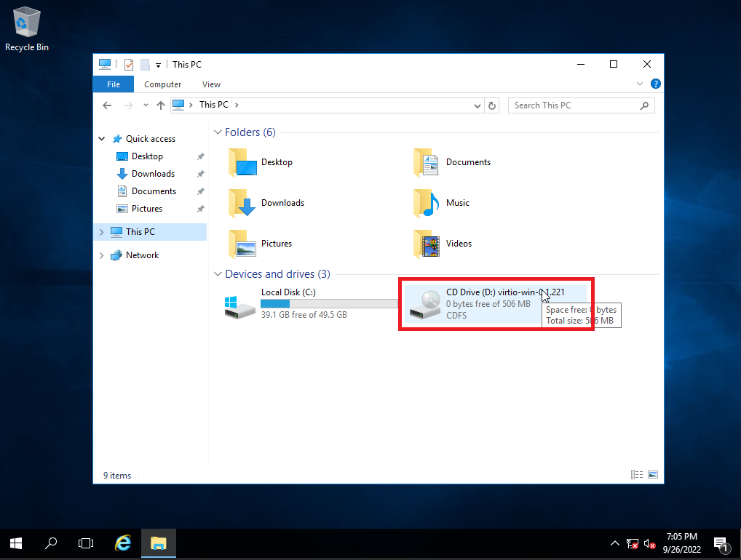This screenshot has height=560, width=741.
Task: Open Task View from the taskbar
Action: point(86,543)
